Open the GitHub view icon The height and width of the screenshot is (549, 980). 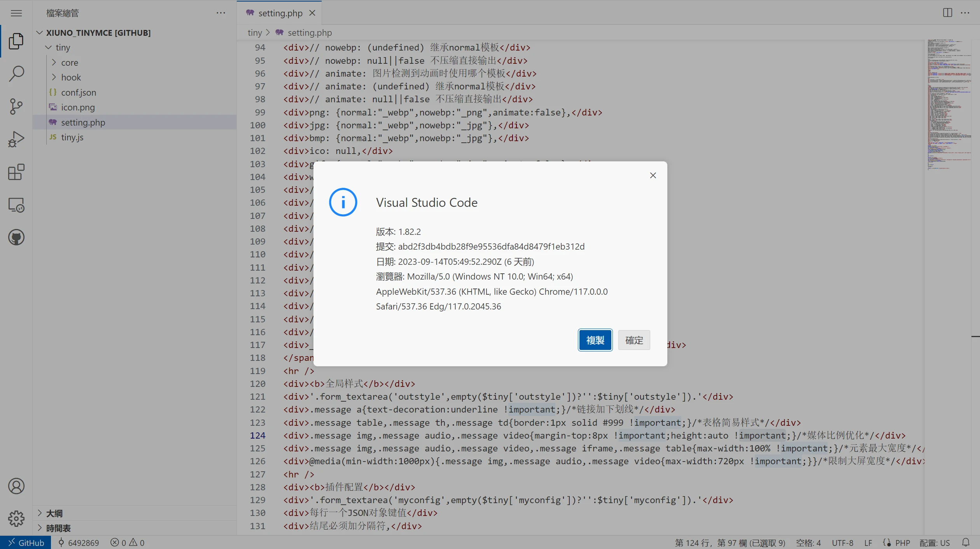click(x=16, y=237)
